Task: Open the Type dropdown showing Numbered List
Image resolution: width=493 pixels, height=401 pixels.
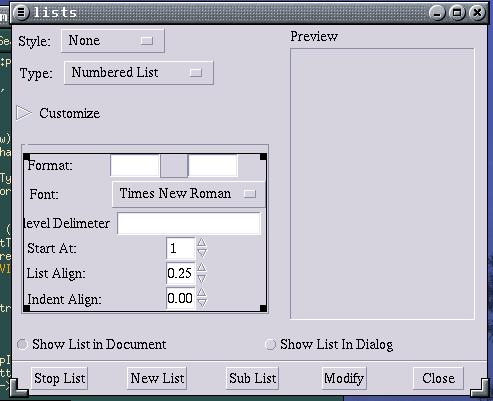Action: pyautogui.click(x=138, y=73)
